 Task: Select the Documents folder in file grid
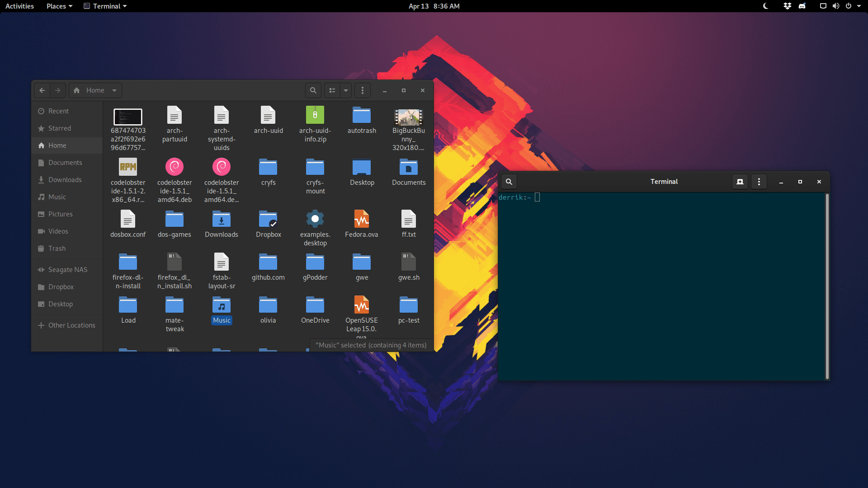click(x=409, y=167)
